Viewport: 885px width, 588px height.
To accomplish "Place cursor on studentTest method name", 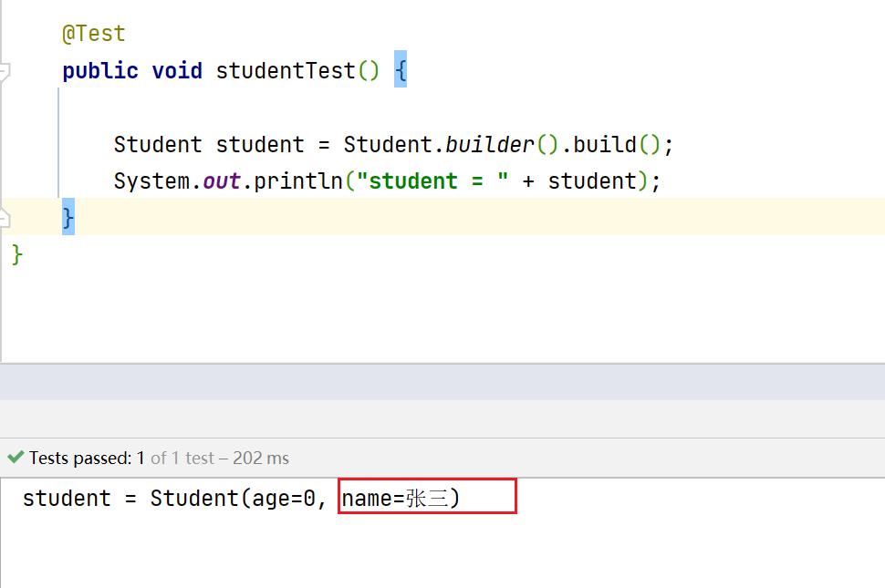I will click(x=286, y=71).
